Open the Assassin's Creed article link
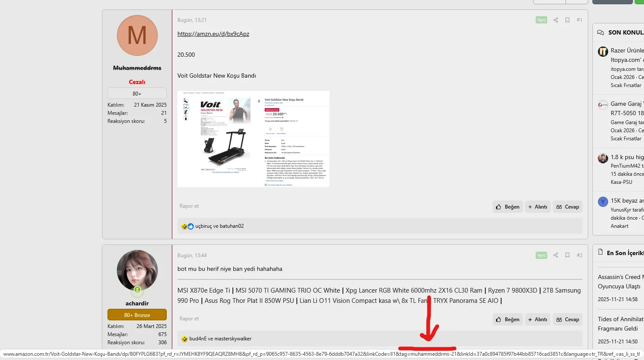The width and height of the screenshot is (644, 360). coord(621,282)
